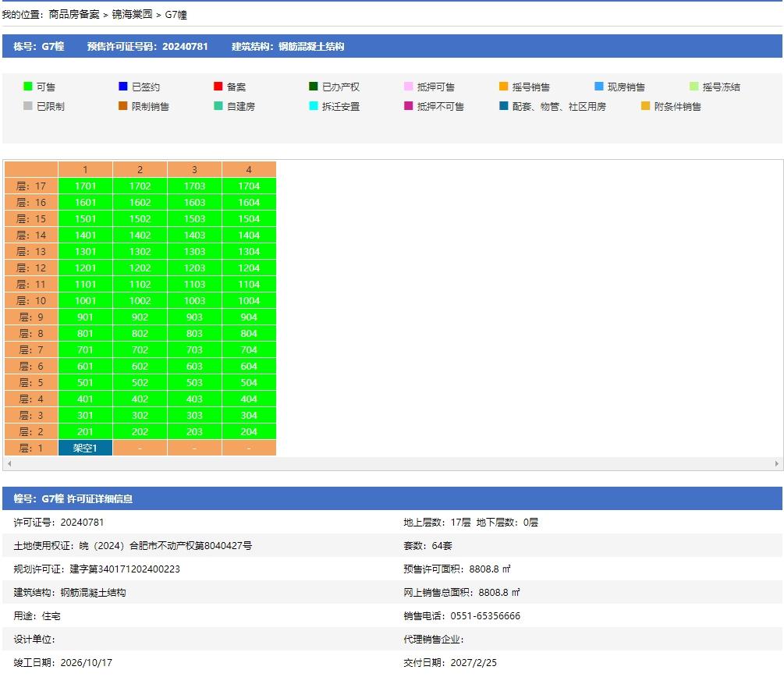Select unit 1704 in the grid
This screenshot has height=677, width=784.
249,186
